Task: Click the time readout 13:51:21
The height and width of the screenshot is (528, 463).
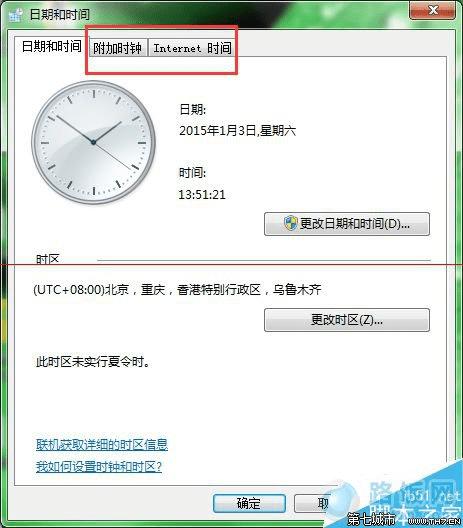Action: 202,195
